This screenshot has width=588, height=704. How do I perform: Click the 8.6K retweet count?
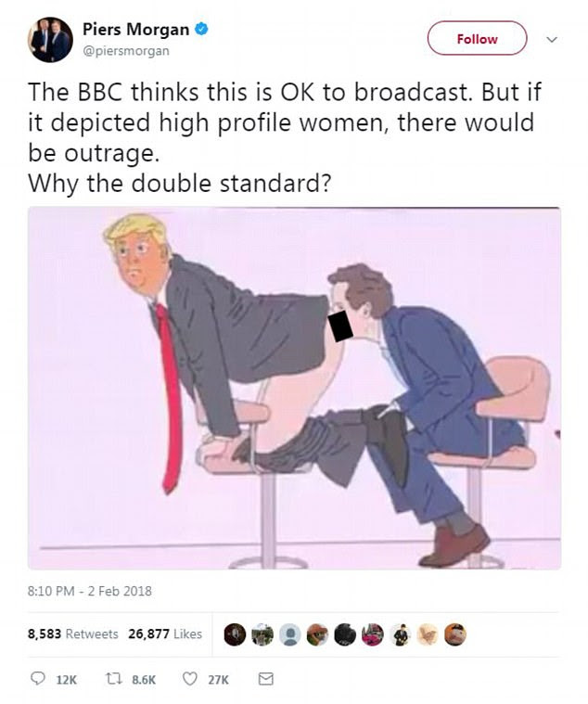(x=144, y=680)
